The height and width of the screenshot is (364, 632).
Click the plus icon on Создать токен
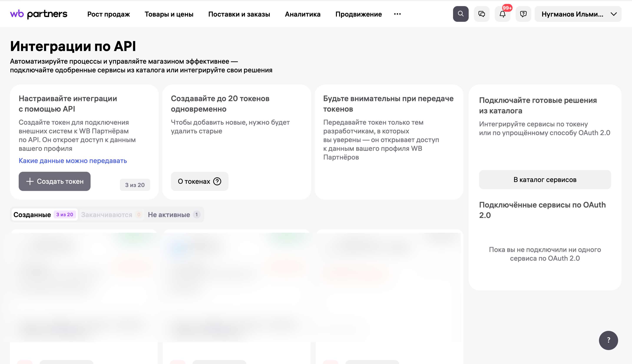30,181
